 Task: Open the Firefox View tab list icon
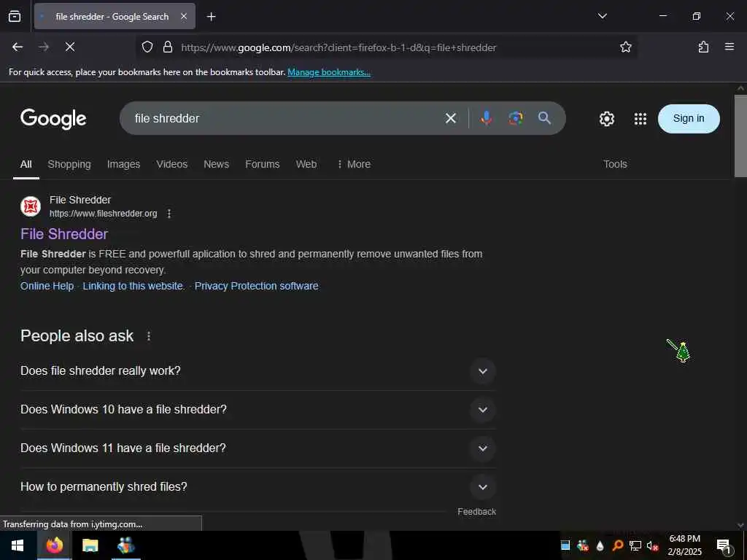point(15,16)
